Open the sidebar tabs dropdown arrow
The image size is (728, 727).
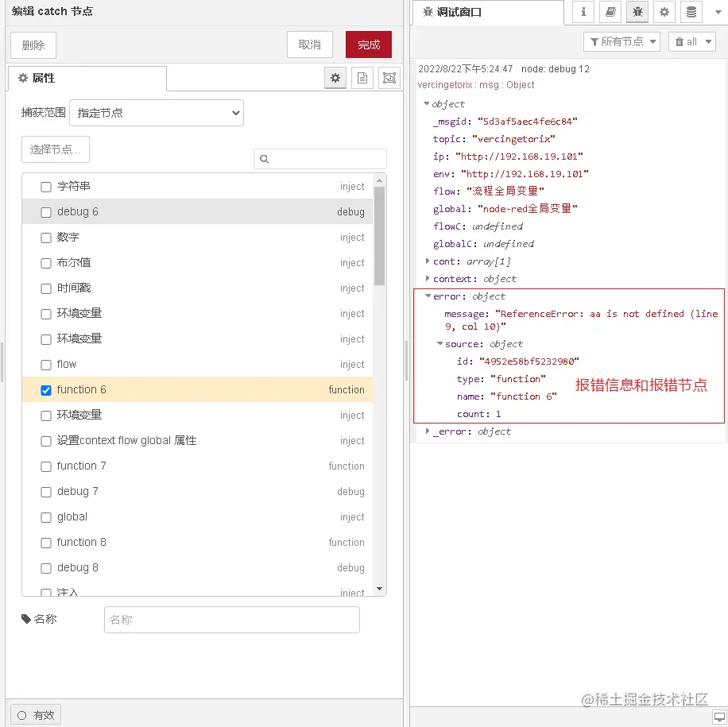(x=718, y=12)
